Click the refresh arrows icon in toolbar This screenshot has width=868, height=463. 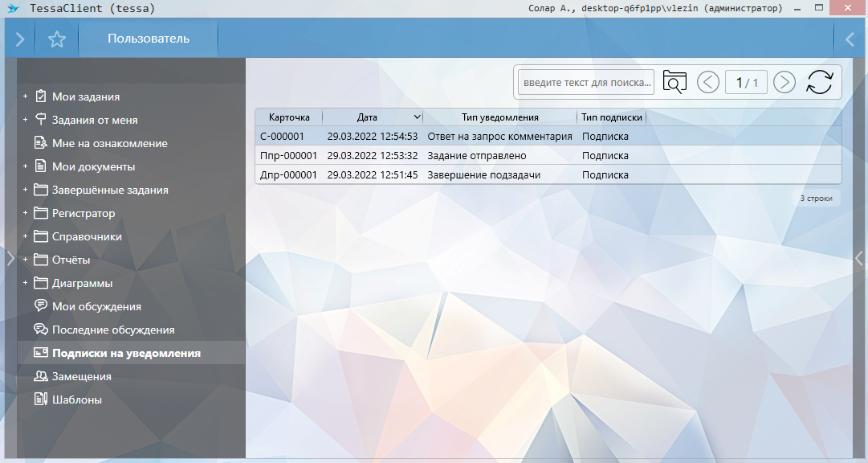819,82
